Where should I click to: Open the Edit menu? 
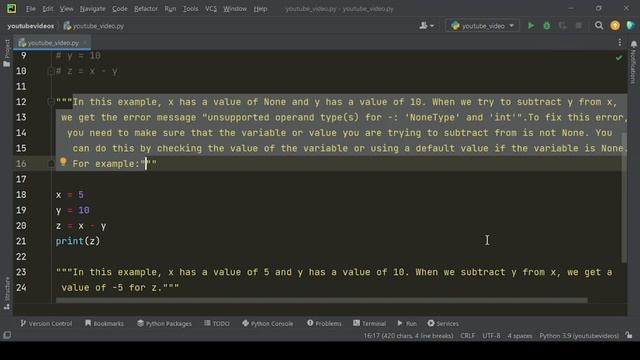click(48, 9)
